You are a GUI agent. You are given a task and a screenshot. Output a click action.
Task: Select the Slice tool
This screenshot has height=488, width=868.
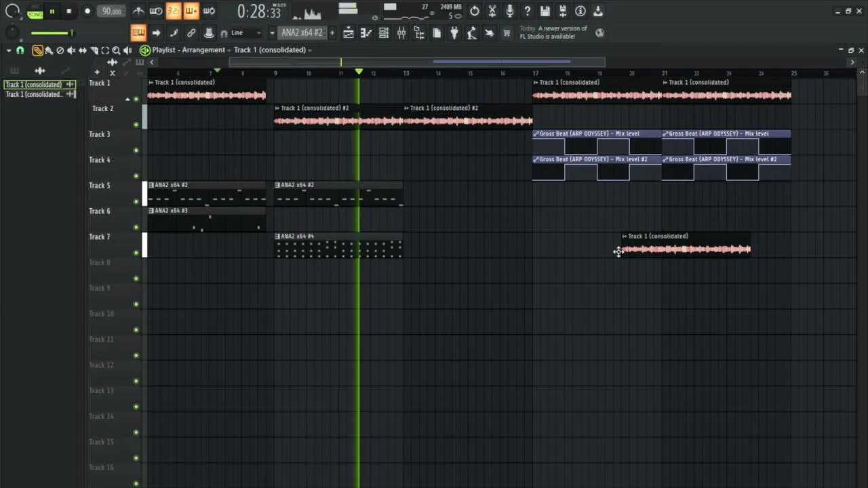[94, 50]
